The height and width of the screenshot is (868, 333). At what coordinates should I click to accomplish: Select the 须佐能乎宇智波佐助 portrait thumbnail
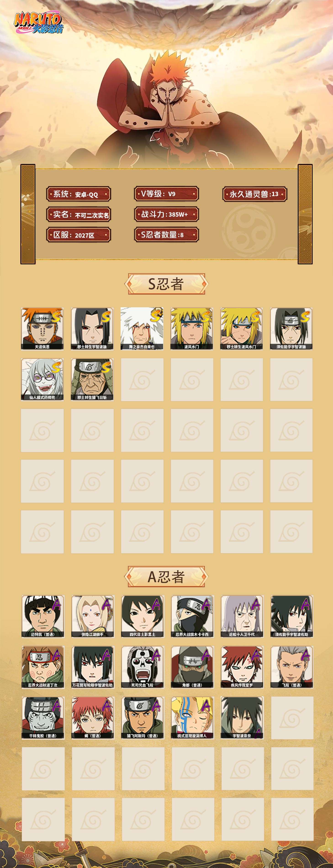click(x=292, y=616)
